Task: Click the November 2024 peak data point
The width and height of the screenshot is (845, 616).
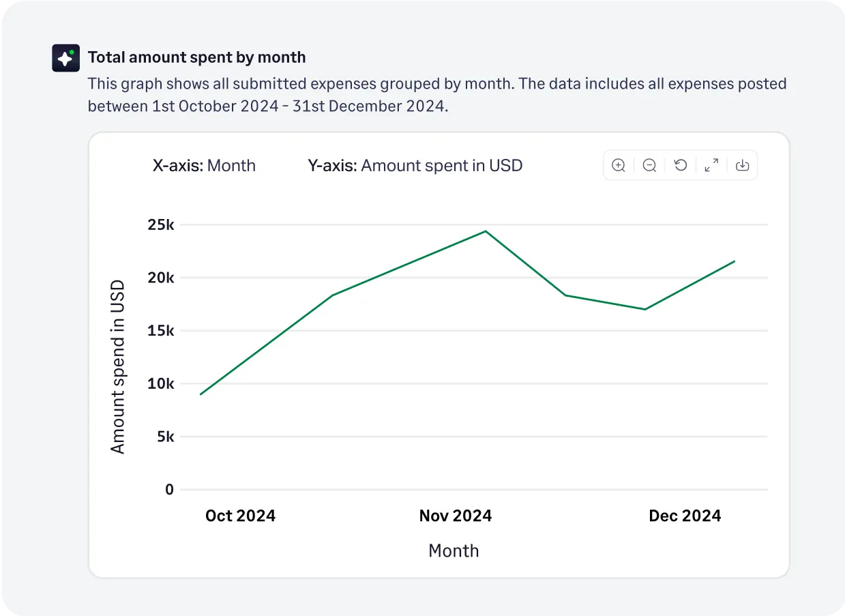Action: pos(485,231)
